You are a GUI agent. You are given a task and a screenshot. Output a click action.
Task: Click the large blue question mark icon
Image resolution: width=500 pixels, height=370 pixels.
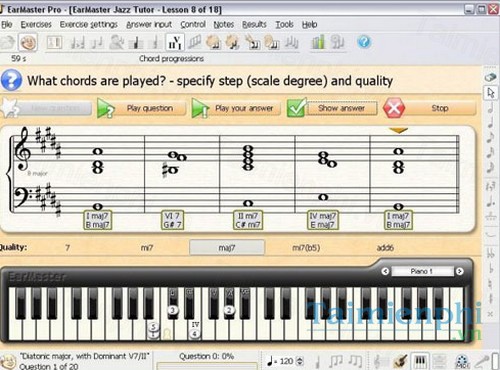12,80
